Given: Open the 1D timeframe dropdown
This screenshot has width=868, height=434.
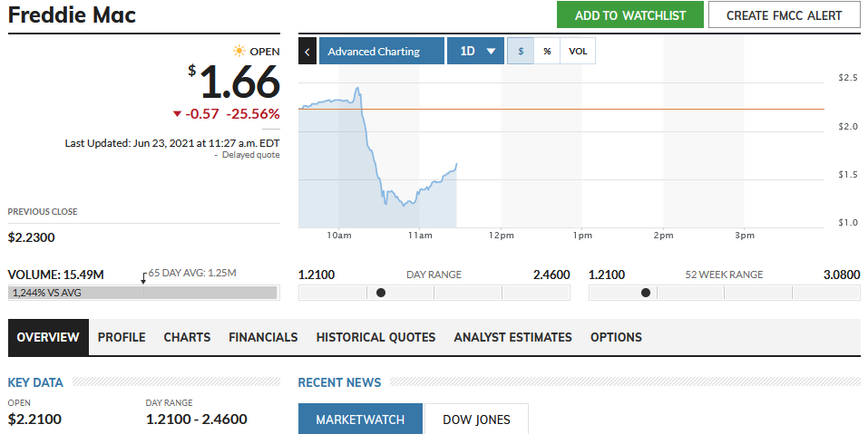Looking at the screenshot, I should pos(475,51).
